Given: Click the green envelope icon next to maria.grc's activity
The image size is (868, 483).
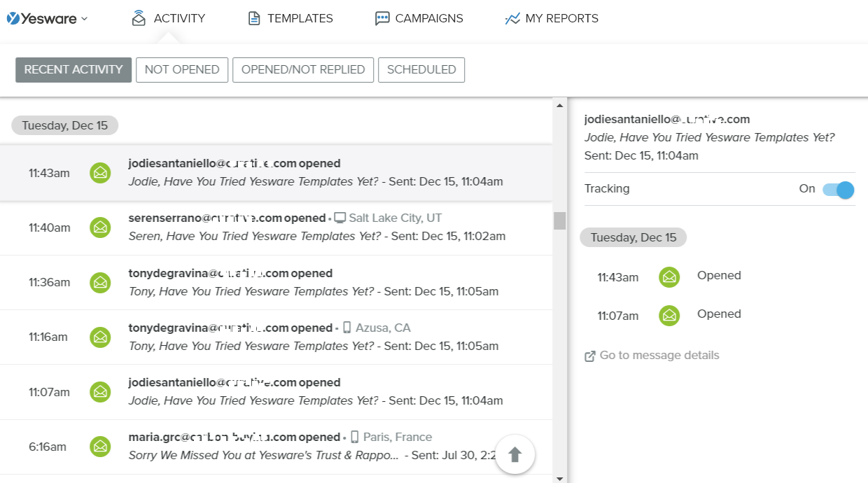Looking at the screenshot, I should coord(100,447).
